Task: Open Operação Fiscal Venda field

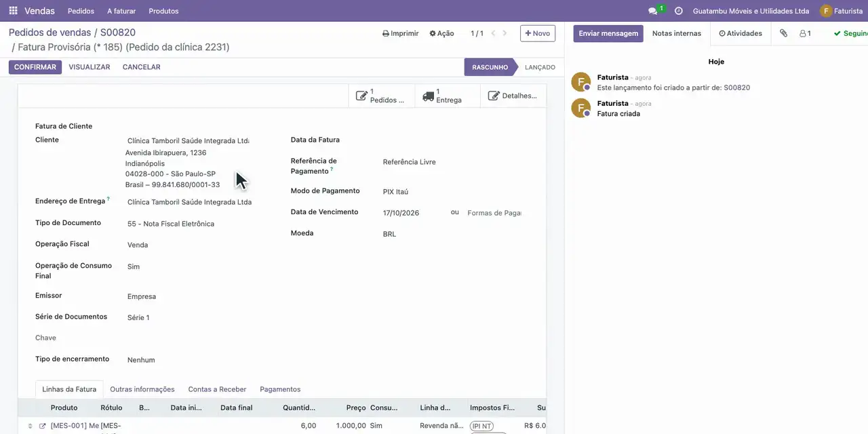Action: point(189,245)
